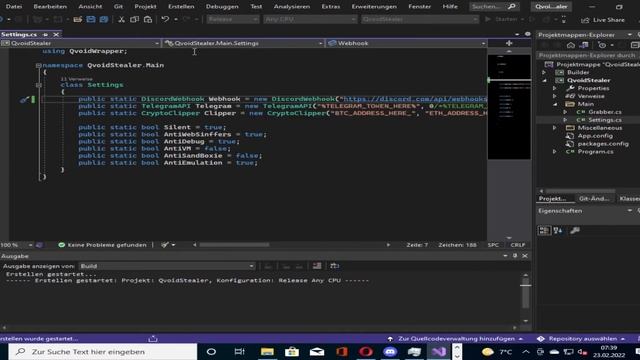The image size is (640, 360).
Task: Click 'Repository auswählen' in status bar
Action: pyautogui.click(x=582, y=338)
